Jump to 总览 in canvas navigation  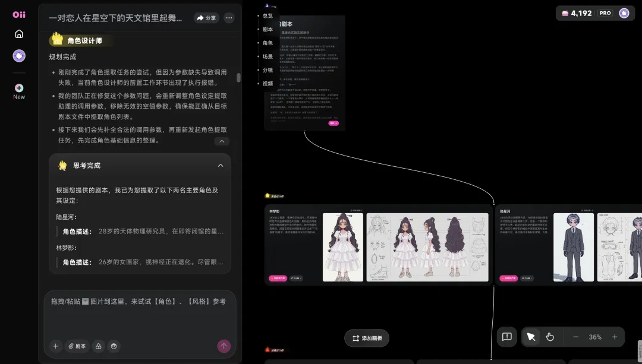267,15
